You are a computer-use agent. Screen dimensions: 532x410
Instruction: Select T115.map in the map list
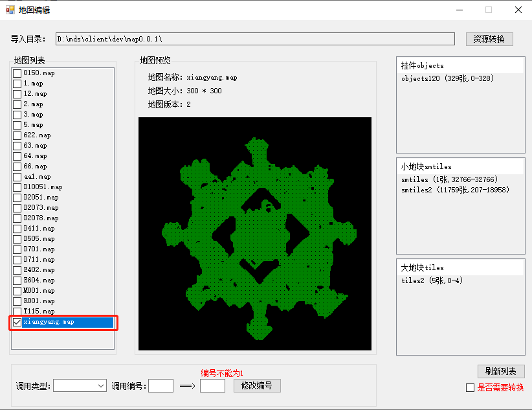pyautogui.click(x=39, y=312)
